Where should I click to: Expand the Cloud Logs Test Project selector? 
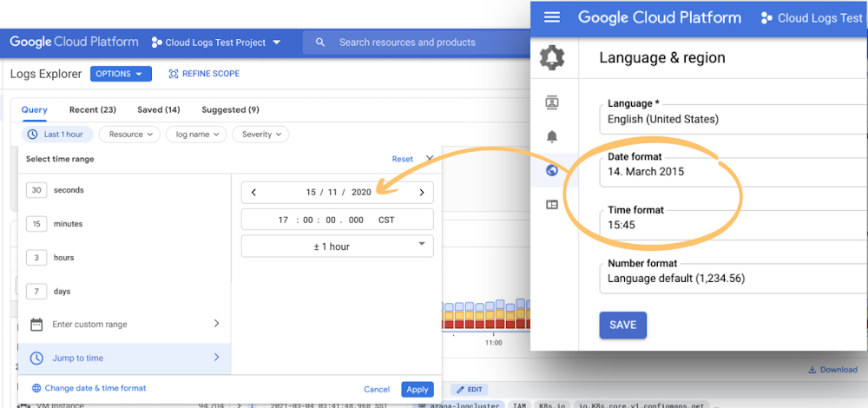216,43
